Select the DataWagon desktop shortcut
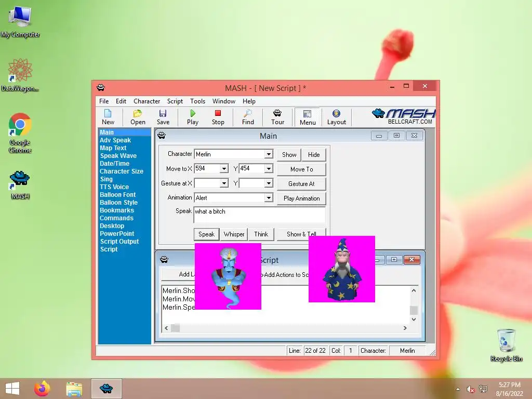This screenshot has width=532, height=399. coord(20,75)
